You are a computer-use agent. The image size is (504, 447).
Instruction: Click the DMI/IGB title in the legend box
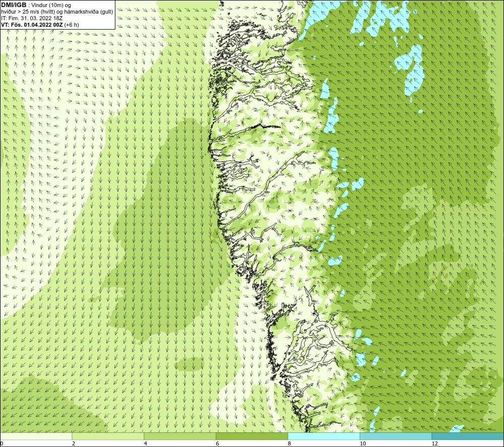(x=14, y=5)
